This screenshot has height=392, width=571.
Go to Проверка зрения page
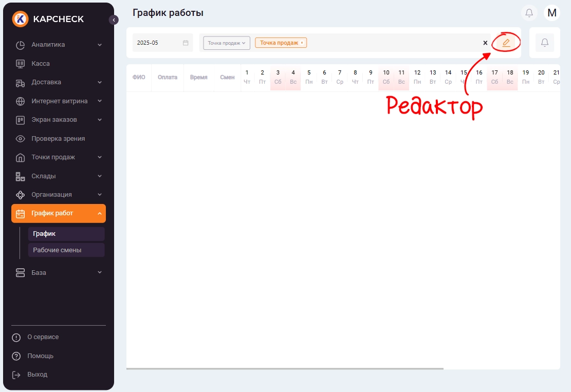point(58,139)
